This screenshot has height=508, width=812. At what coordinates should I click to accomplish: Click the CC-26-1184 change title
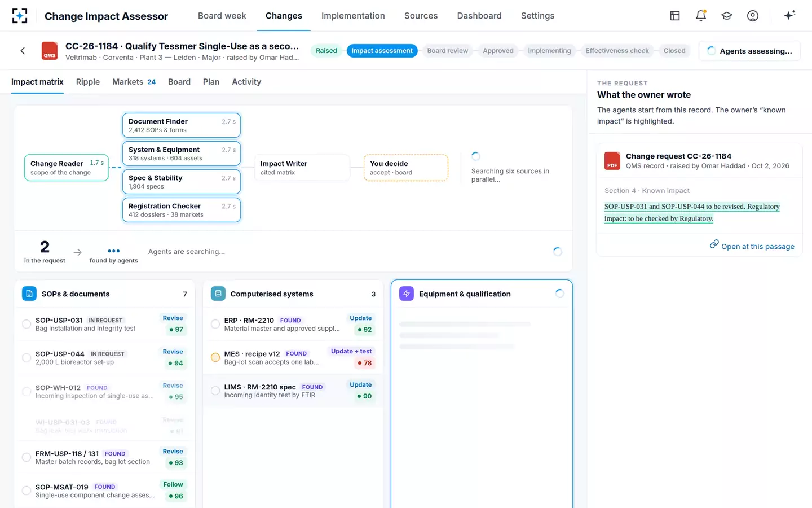click(x=182, y=46)
